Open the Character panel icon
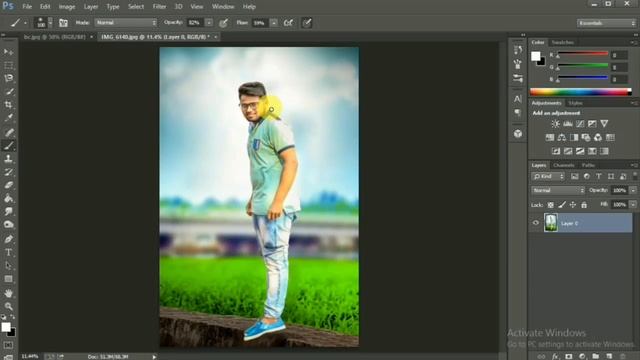 (x=518, y=99)
